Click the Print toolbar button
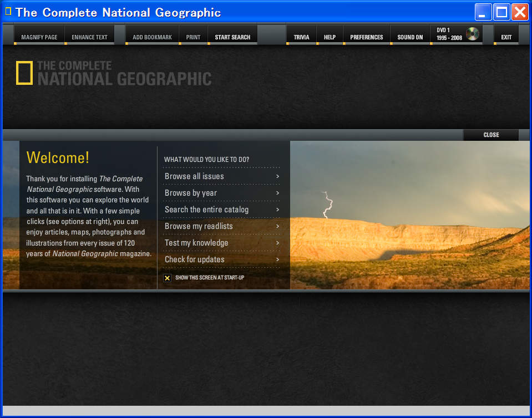Viewport: 532px width, 418px height. click(193, 35)
